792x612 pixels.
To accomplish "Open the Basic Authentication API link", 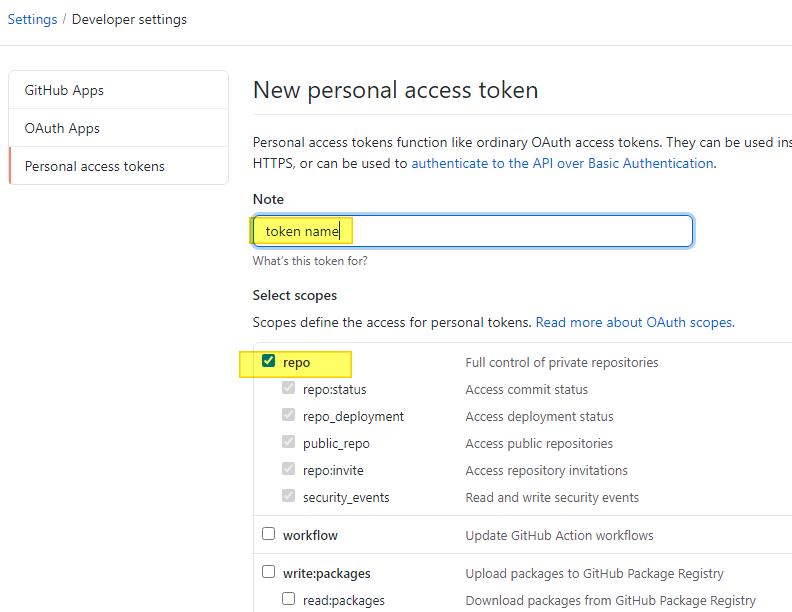I will point(562,163).
